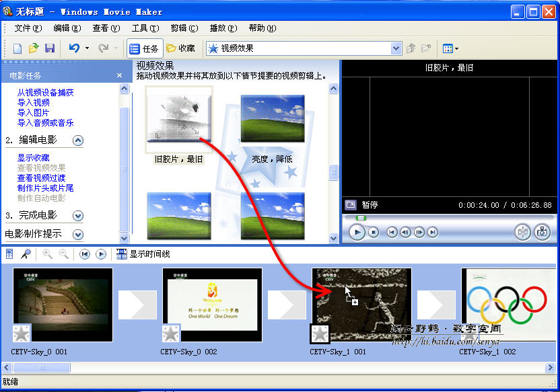The image size is (560, 392).
Task: Click the 显示收藏 link
Action: [34, 157]
